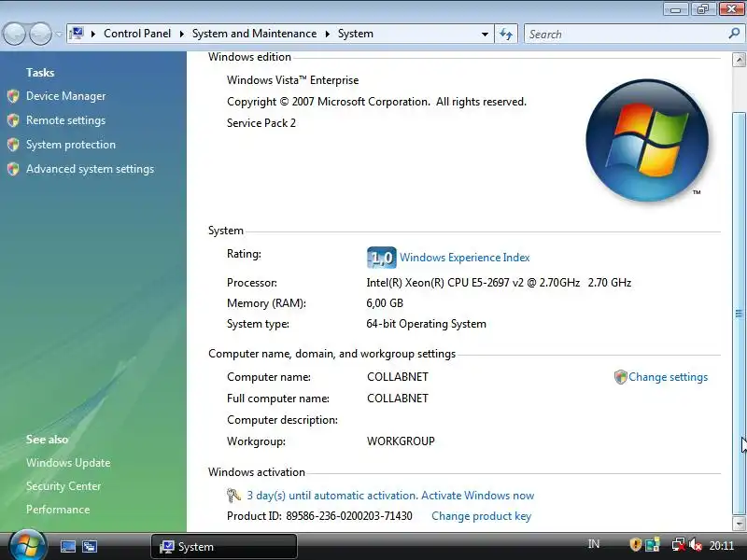Image resolution: width=747 pixels, height=560 pixels.
Task: Click the scrollbar up arrow
Action: [739, 60]
